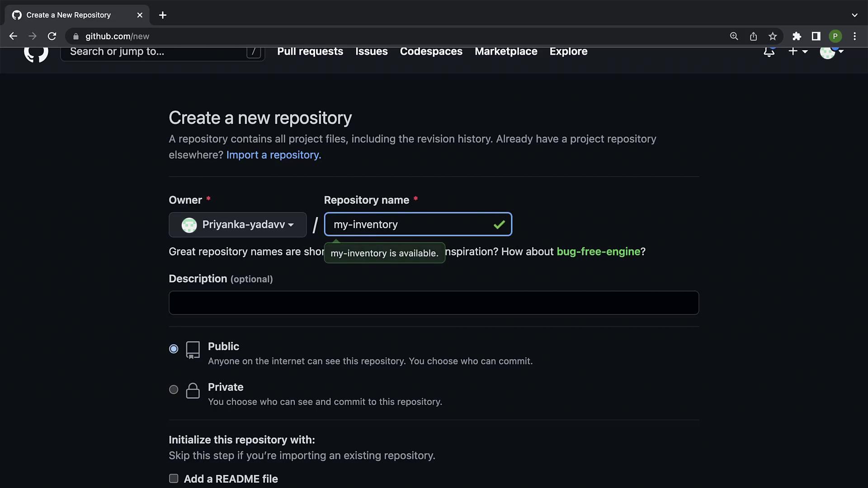Select the Private visibility radio button
Screen dimensions: 868x488
[x=174, y=389]
